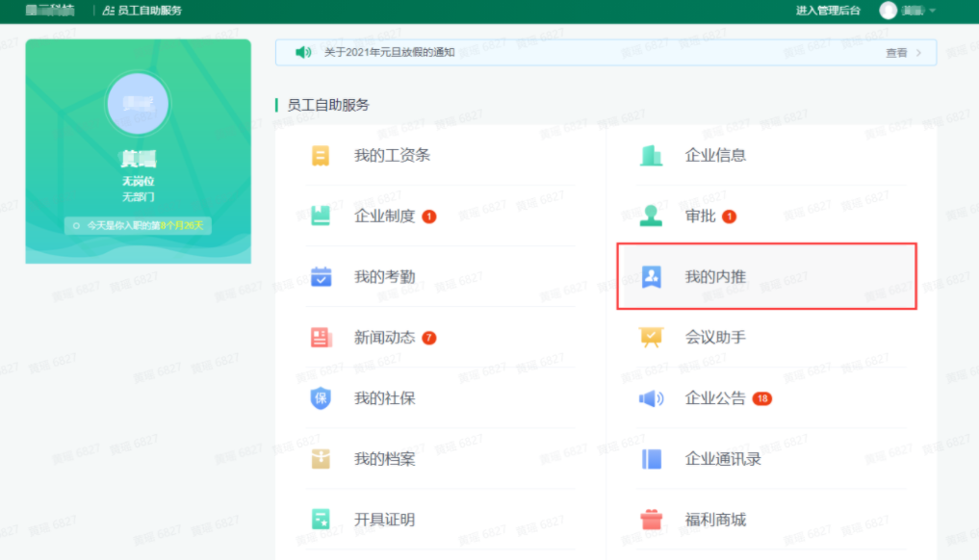Click the 新闻动态 newspaper icon

(x=321, y=337)
